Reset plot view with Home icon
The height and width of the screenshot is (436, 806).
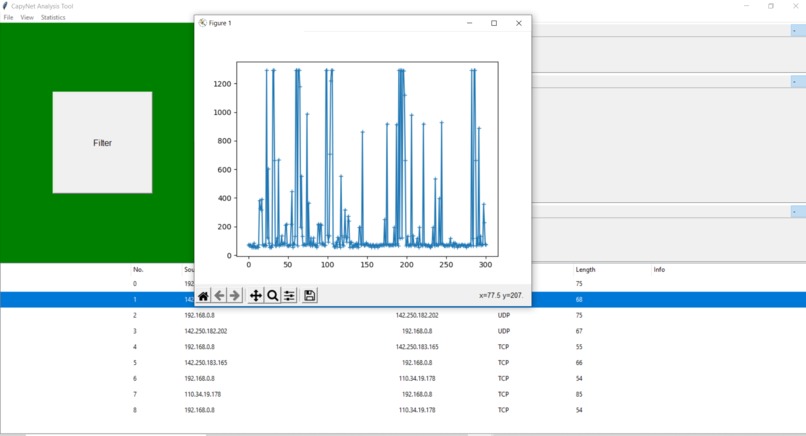pos(204,296)
